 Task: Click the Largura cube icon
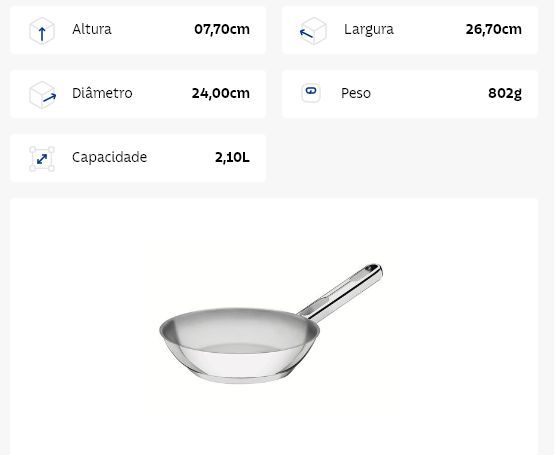click(x=313, y=31)
